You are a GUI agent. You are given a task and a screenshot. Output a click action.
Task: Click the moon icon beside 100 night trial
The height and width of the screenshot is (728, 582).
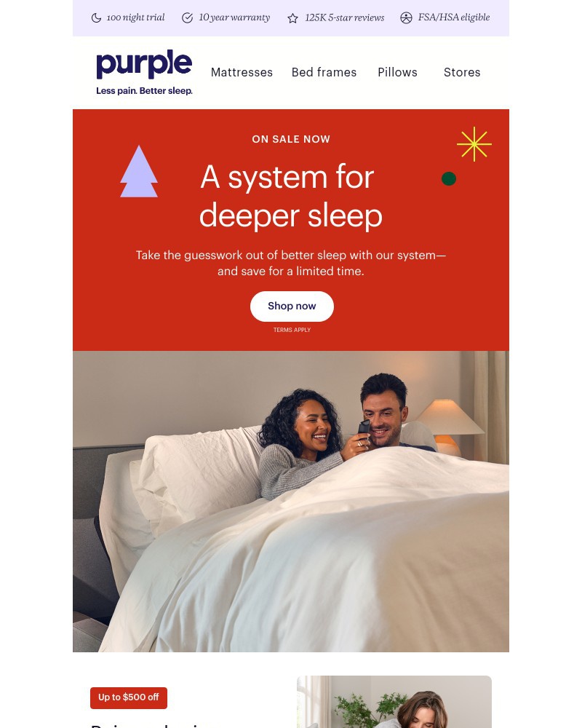96,18
